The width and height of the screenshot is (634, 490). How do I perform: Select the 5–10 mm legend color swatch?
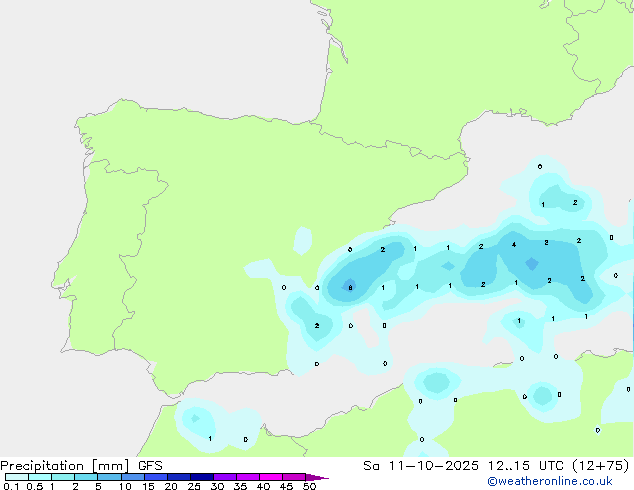pos(109,477)
